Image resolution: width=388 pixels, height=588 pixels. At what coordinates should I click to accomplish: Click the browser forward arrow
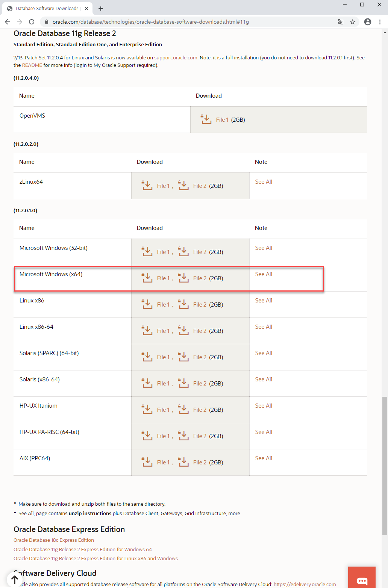point(20,22)
